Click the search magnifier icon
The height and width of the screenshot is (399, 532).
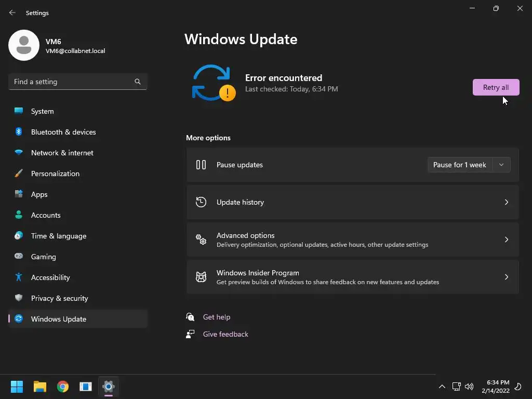pos(137,82)
